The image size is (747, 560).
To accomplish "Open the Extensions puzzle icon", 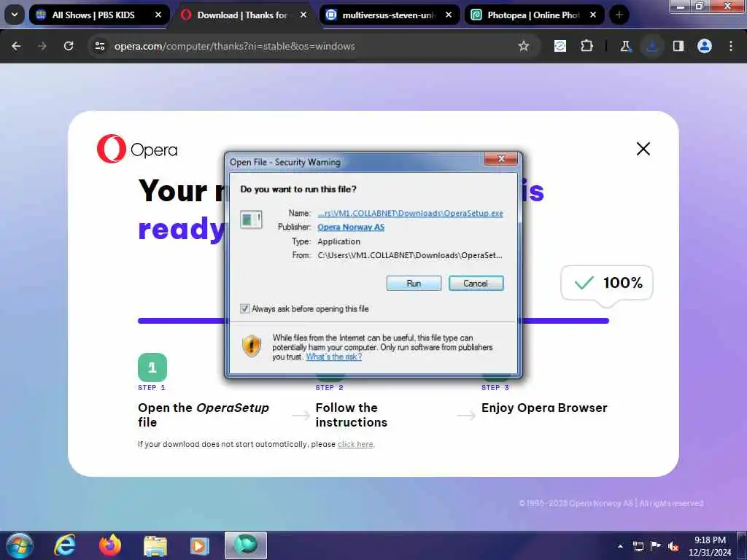I will (587, 46).
